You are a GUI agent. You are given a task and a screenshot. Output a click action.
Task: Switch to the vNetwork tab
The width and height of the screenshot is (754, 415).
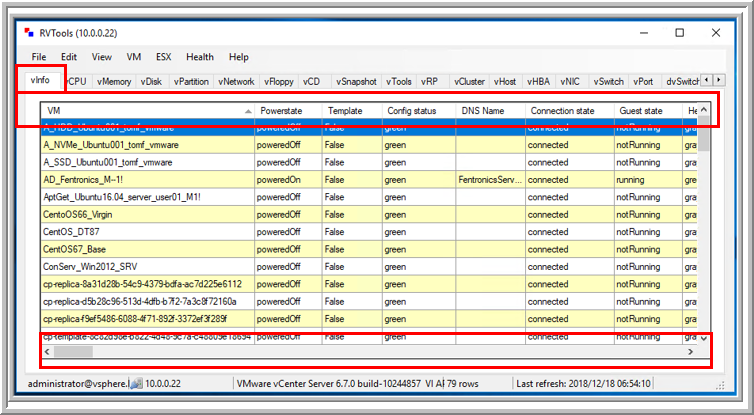[236, 81]
